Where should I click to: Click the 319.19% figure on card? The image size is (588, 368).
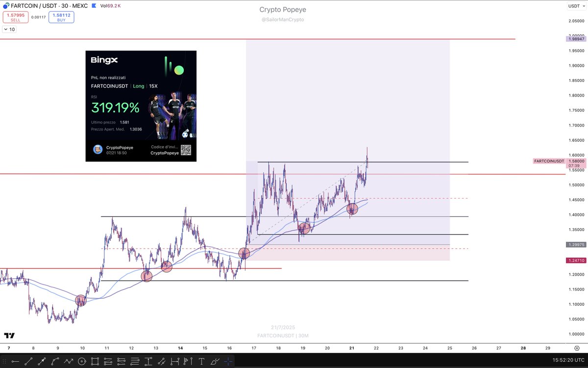(x=115, y=108)
